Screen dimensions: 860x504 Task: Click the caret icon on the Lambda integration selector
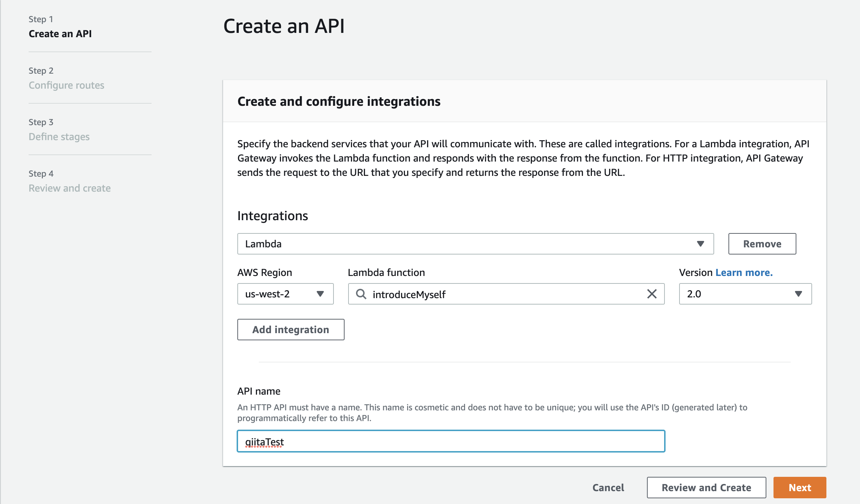click(x=700, y=244)
